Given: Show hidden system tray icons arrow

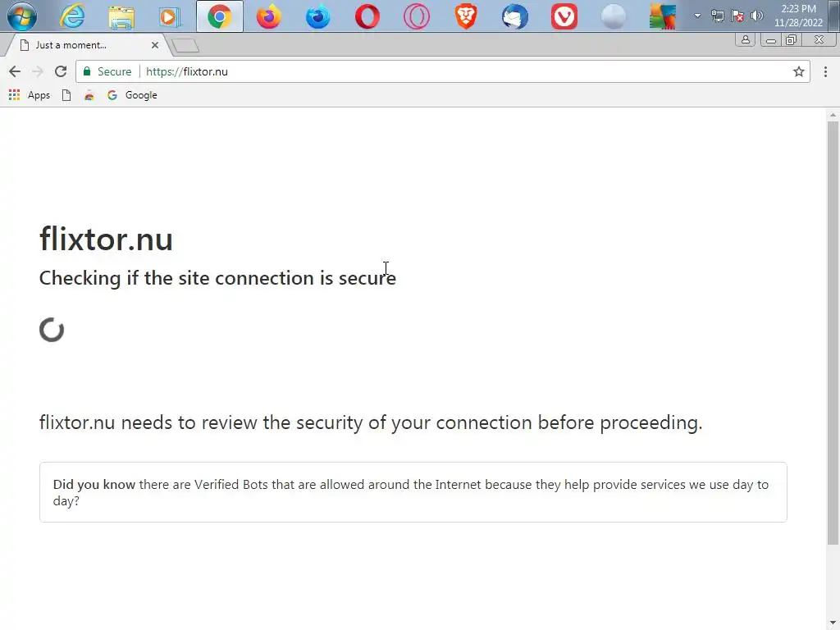Looking at the screenshot, I should [x=697, y=16].
